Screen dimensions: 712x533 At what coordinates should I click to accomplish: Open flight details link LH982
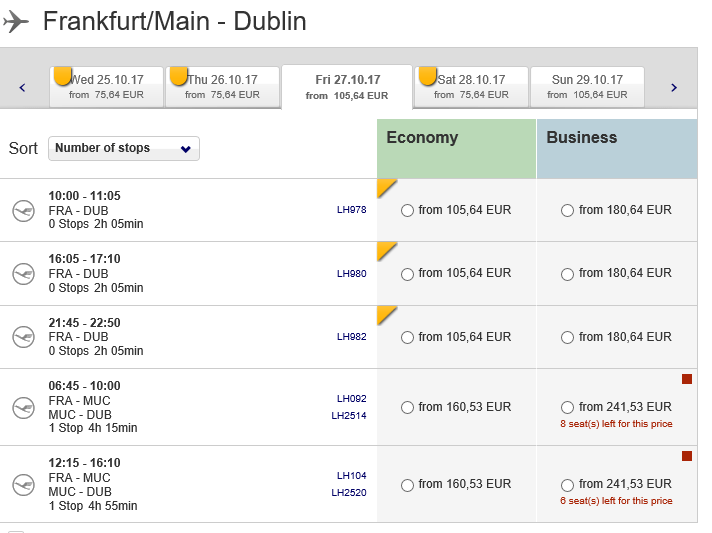point(351,336)
